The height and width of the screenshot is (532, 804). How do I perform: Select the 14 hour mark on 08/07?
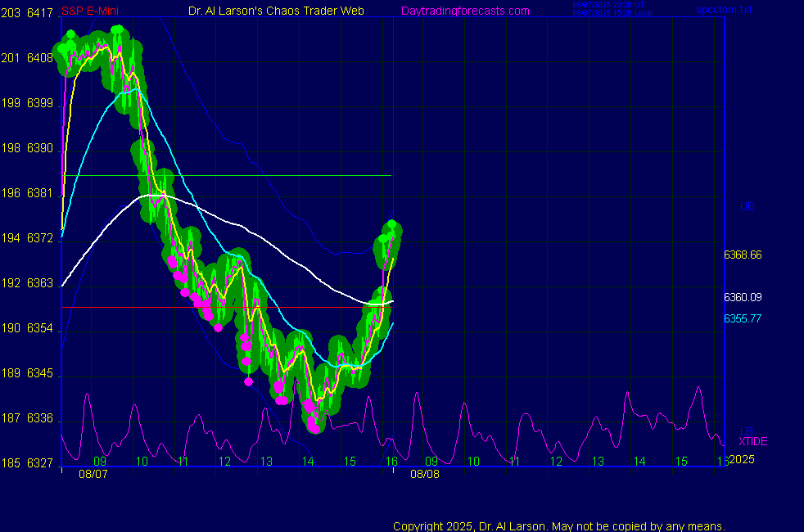tap(308, 462)
